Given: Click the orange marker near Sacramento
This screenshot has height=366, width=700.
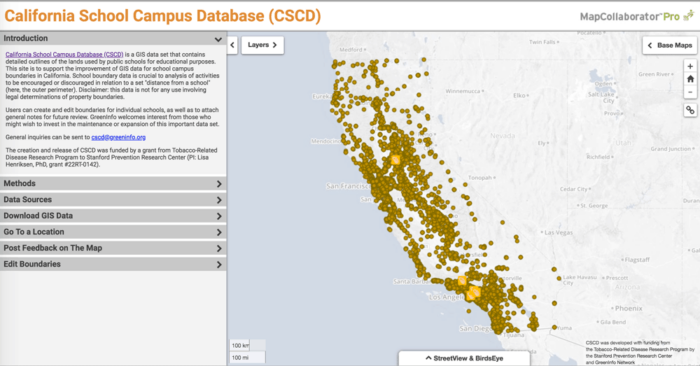Looking at the screenshot, I should point(396,159).
